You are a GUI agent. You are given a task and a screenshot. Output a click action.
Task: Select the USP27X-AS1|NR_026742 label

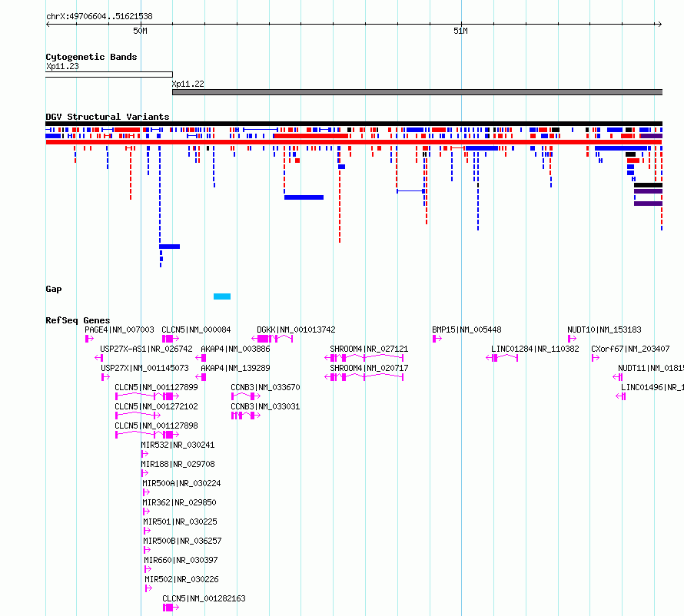pos(146,349)
